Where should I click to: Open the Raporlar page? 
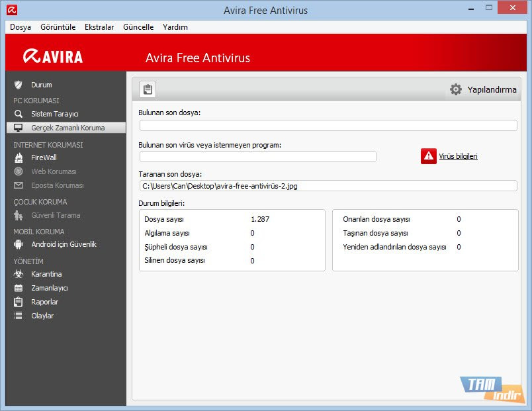click(x=45, y=302)
